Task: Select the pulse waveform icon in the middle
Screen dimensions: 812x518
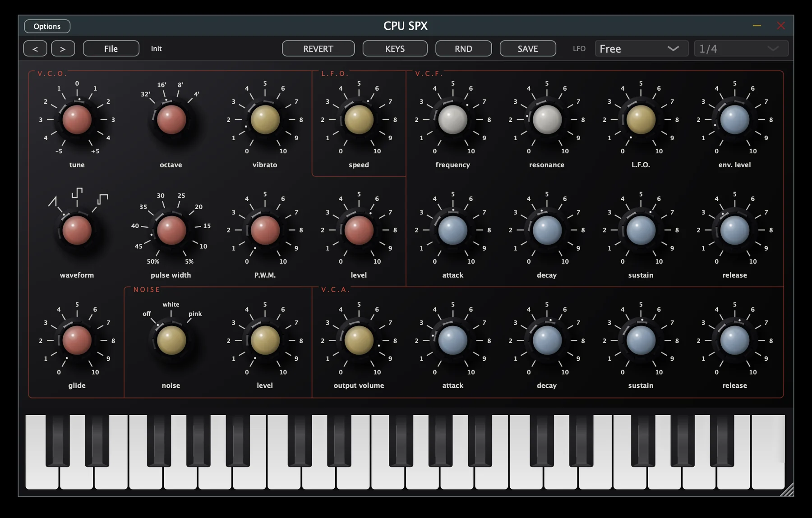Action: coord(77,193)
